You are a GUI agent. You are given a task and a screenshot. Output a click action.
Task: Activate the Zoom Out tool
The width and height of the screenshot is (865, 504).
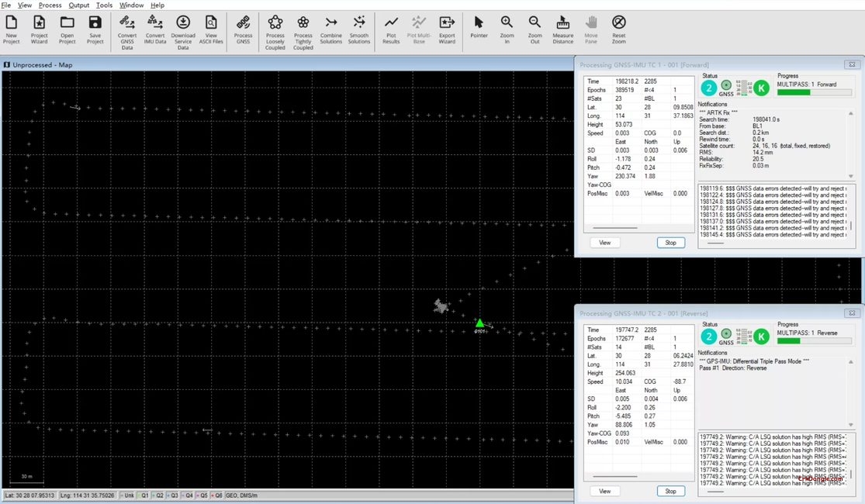pos(535,29)
